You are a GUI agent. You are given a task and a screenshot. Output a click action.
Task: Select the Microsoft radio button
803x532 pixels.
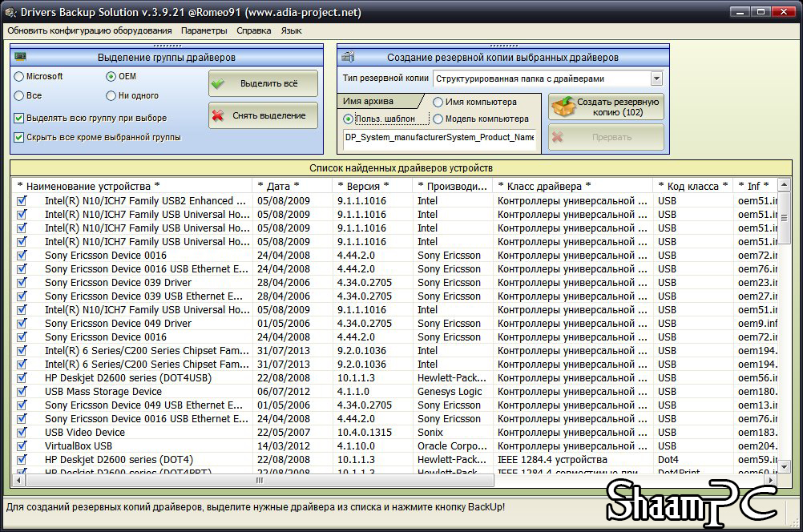tap(19, 76)
